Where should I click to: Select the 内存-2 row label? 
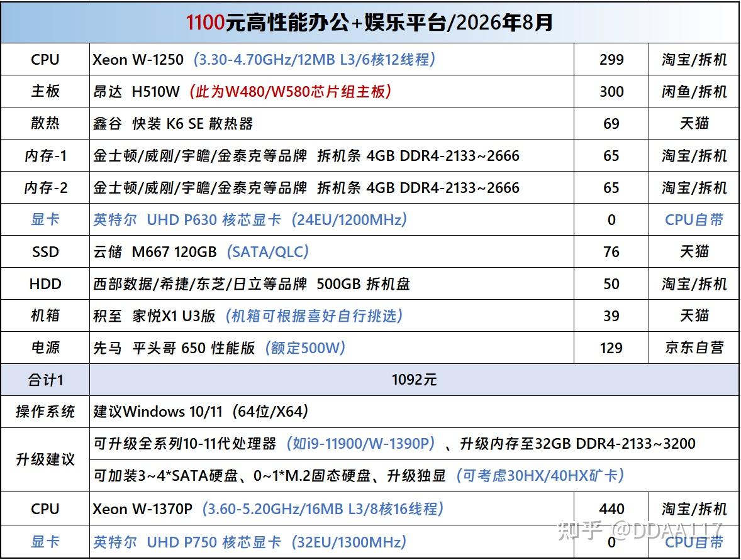point(45,187)
